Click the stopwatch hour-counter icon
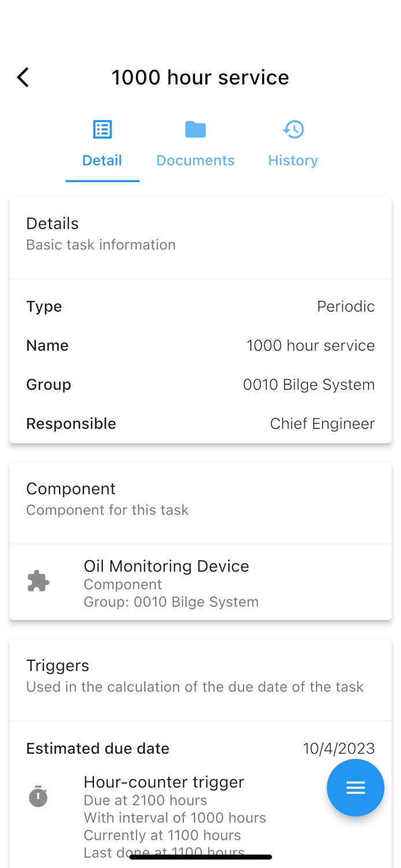 [38, 797]
